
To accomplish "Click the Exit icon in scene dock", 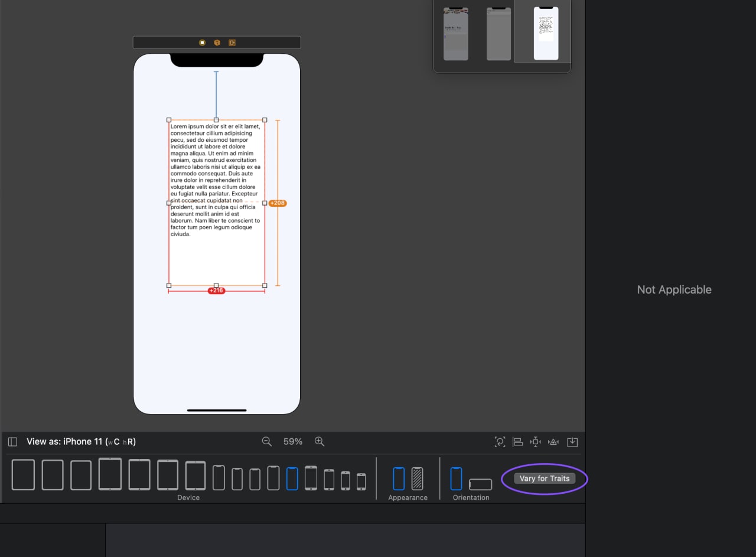I will click(x=232, y=43).
